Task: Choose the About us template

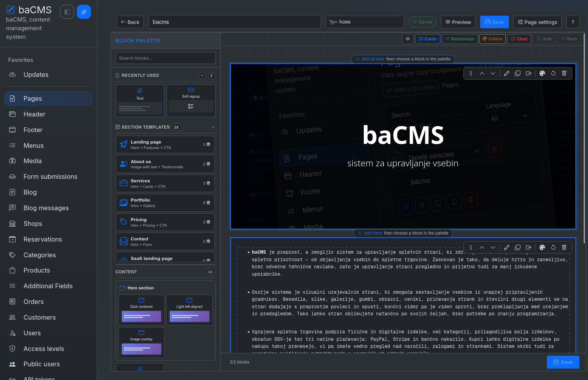Action: [165, 164]
